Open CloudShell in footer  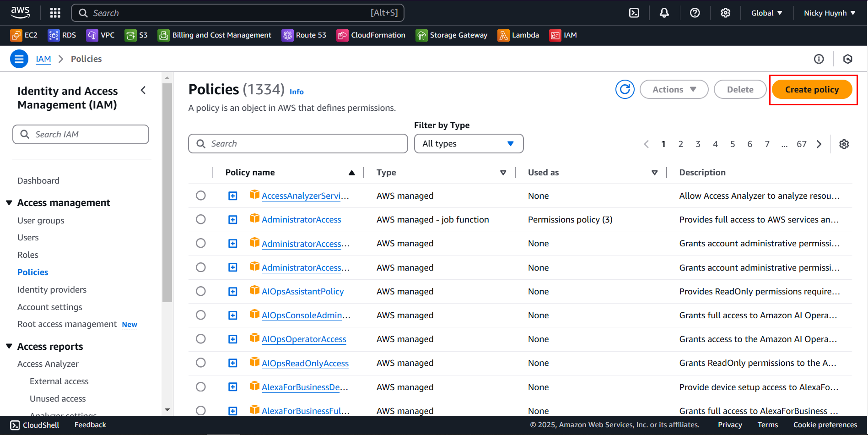pos(35,425)
